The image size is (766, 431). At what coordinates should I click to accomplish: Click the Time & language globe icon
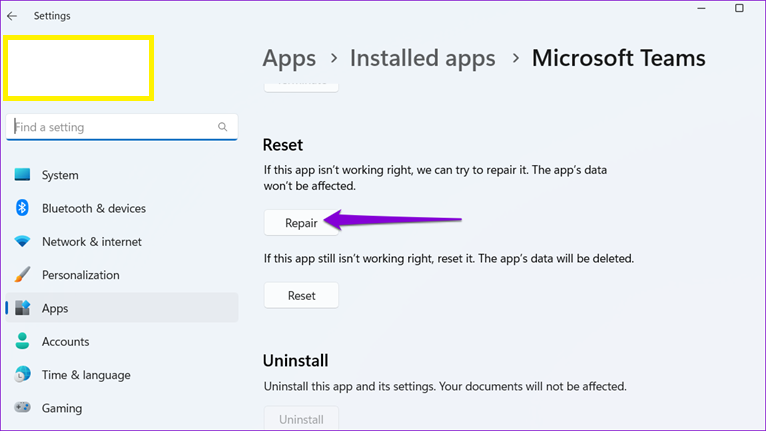click(22, 374)
